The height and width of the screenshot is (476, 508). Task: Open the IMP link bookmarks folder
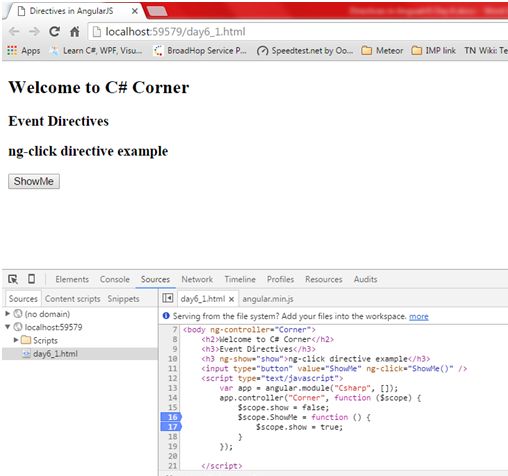[x=434, y=51]
